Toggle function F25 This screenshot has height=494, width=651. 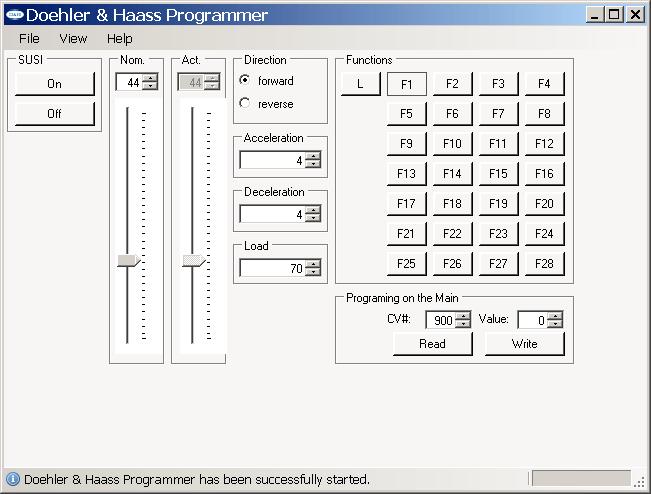406,264
